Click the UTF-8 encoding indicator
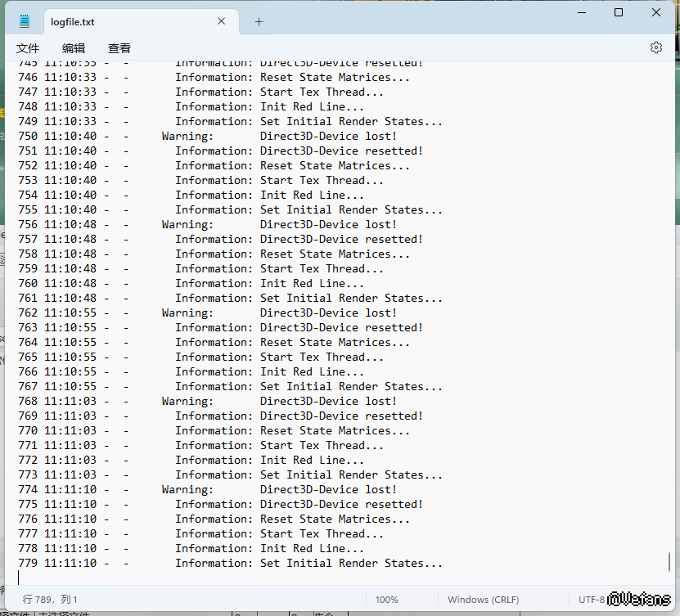Viewport: 680px width, 616px height. [591, 600]
